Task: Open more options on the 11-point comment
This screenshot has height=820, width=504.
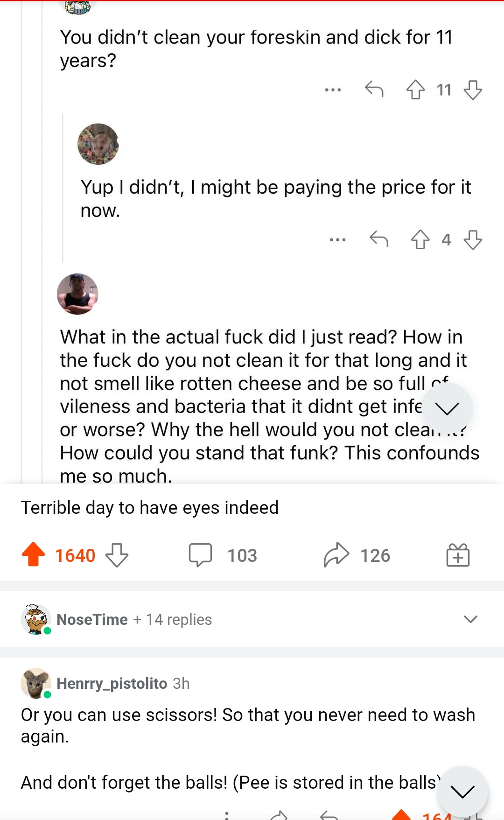Action: [x=333, y=90]
